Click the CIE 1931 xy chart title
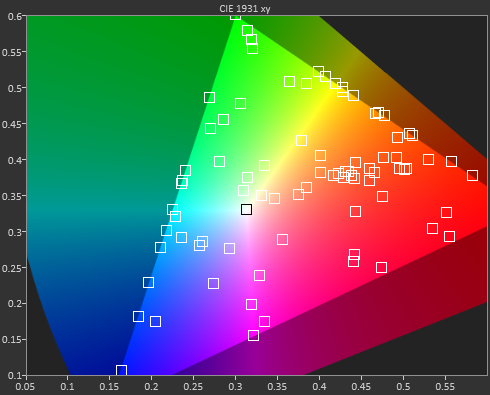This screenshot has height=395, width=490. tap(245, 9)
